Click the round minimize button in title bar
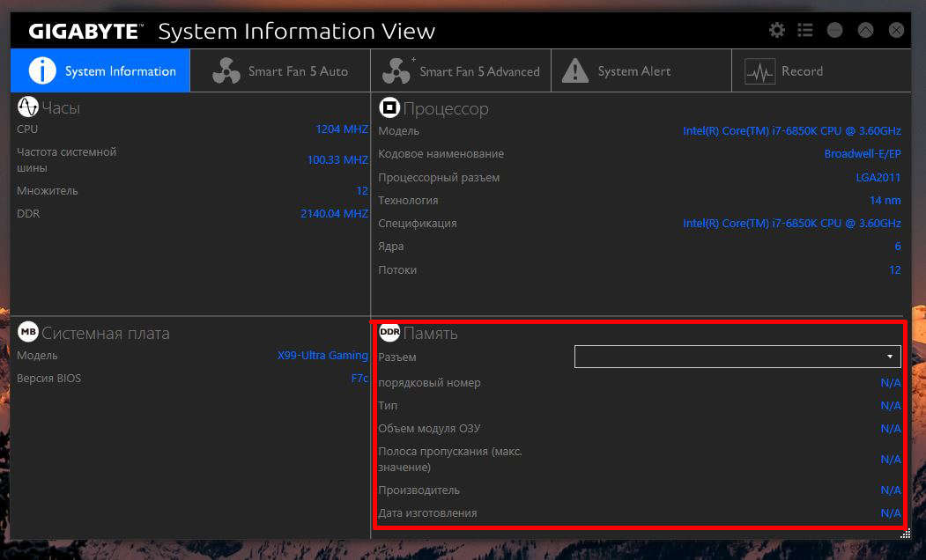 [834, 30]
